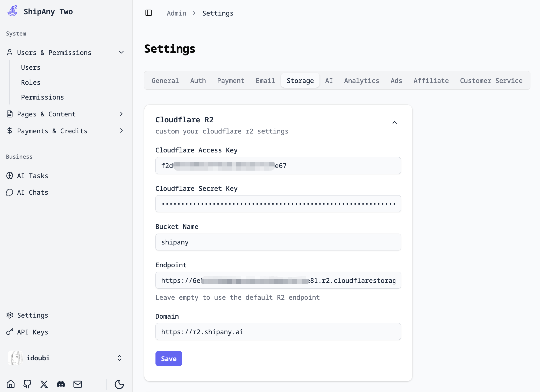Expand Payments & Credits menu

click(x=121, y=131)
